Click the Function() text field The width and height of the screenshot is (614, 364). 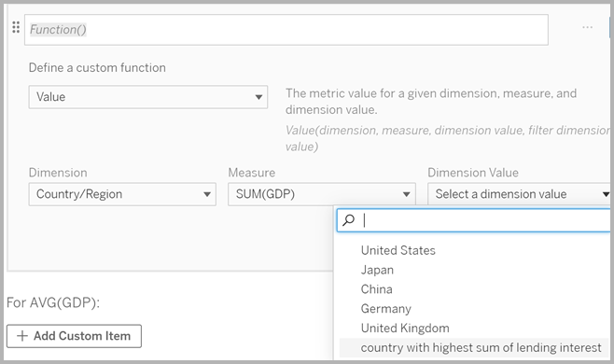click(286, 30)
